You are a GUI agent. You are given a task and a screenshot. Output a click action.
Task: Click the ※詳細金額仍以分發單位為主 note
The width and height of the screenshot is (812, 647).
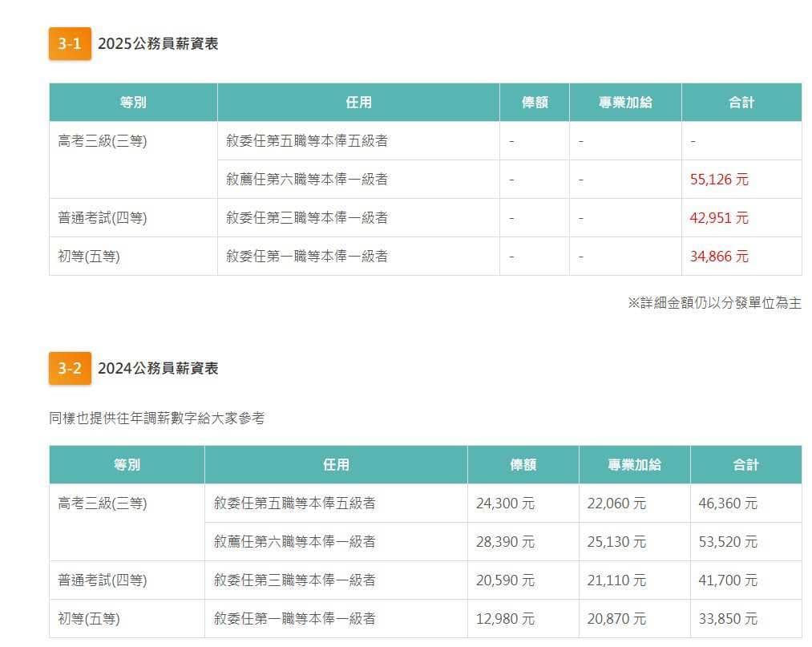point(717,303)
